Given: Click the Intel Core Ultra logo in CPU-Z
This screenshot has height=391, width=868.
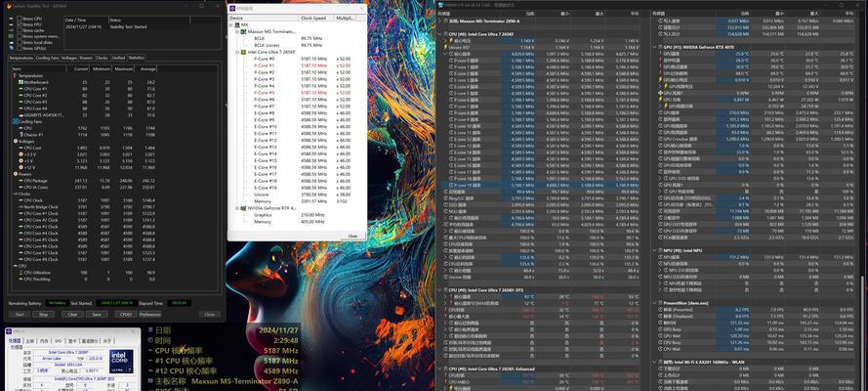Looking at the screenshot, I should [x=121, y=361].
